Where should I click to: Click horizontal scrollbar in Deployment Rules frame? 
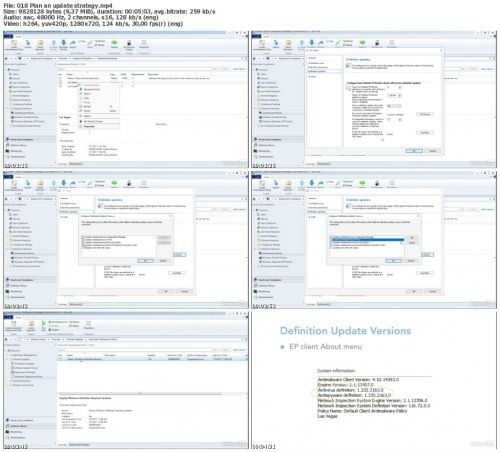(140, 394)
